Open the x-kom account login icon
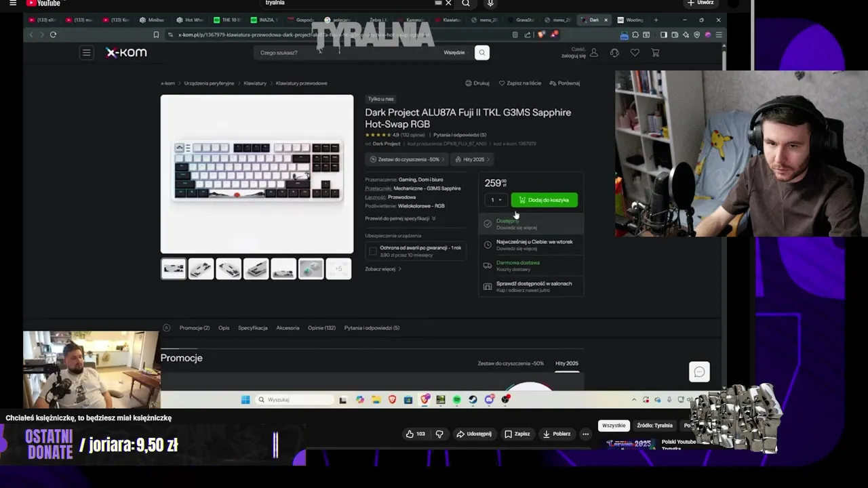Viewport: 868px width, 488px height. tap(594, 52)
